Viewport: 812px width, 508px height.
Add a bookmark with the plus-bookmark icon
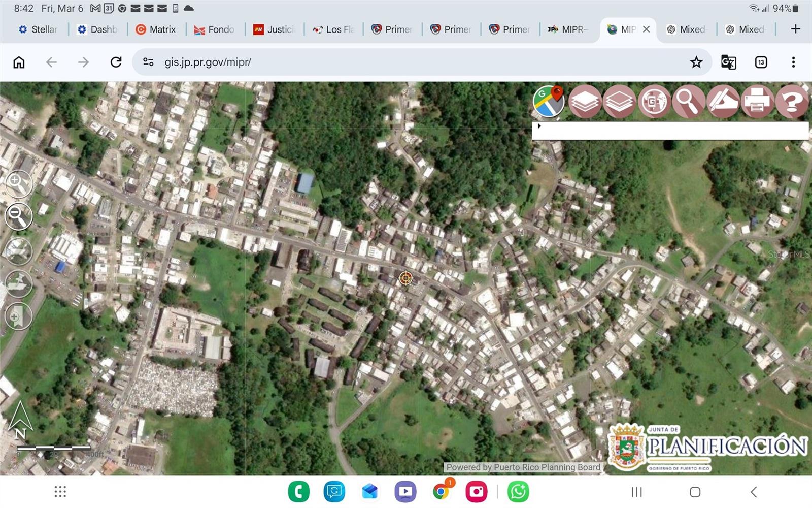pos(19,316)
